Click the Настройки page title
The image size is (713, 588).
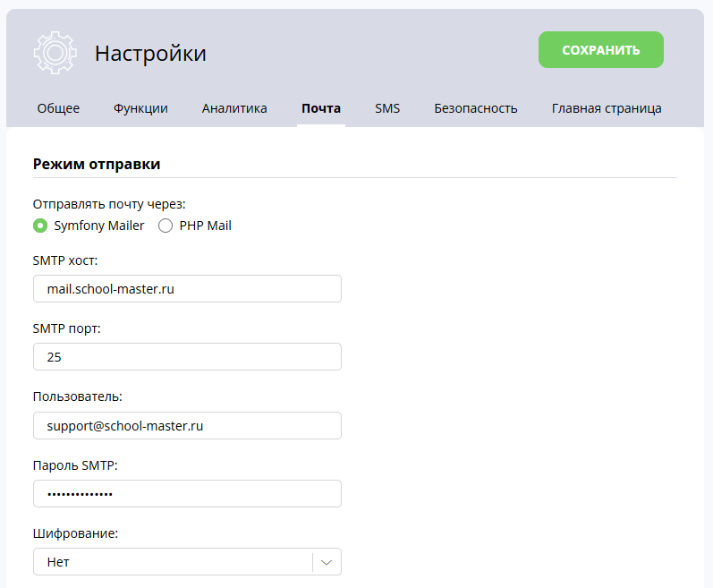click(x=150, y=54)
